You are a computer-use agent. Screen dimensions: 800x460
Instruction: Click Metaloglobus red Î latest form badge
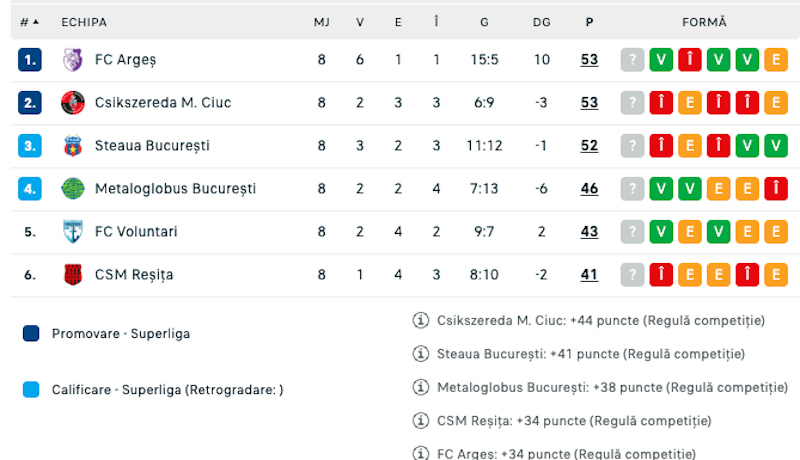775,188
